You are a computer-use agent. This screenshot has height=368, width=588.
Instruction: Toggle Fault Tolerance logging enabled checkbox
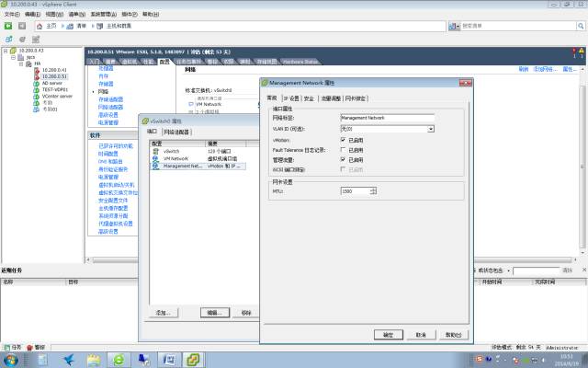click(343, 149)
